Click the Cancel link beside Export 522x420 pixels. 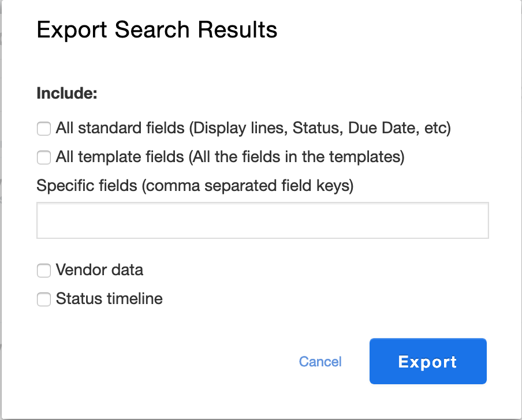(x=320, y=362)
